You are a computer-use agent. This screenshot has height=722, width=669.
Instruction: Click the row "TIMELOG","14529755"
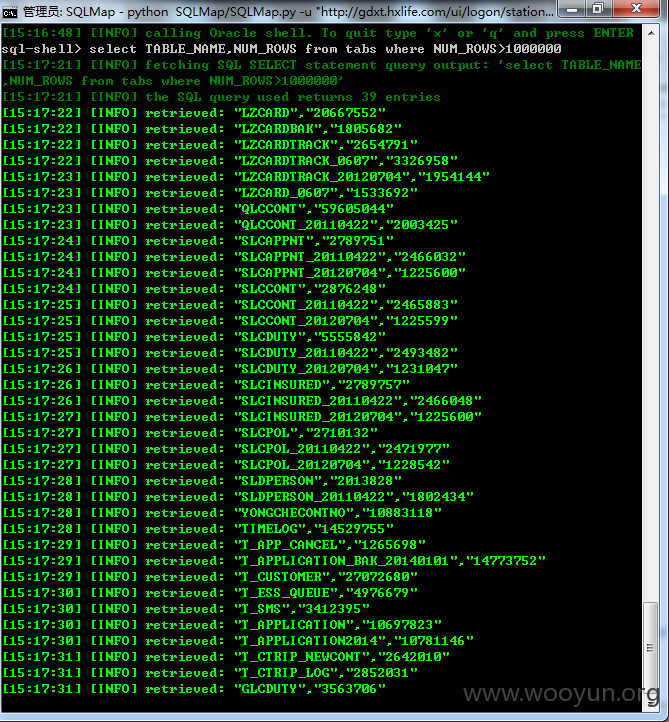198,529
